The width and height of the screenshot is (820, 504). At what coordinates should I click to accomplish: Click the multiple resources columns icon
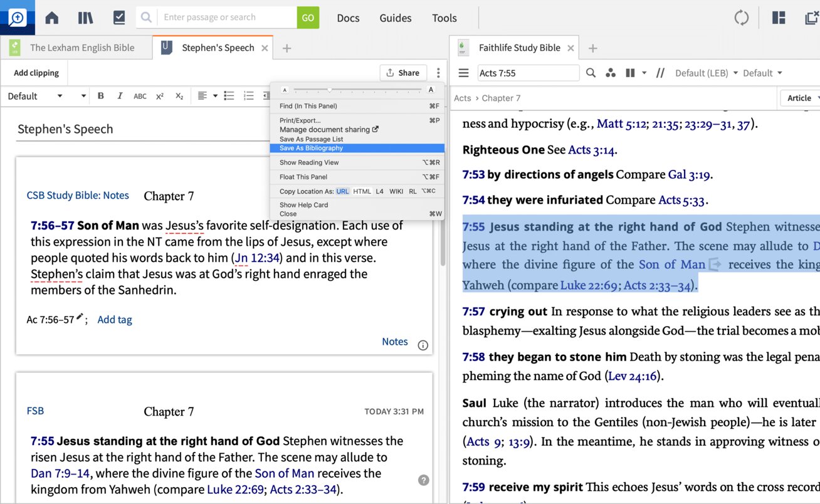pyautogui.click(x=630, y=73)
